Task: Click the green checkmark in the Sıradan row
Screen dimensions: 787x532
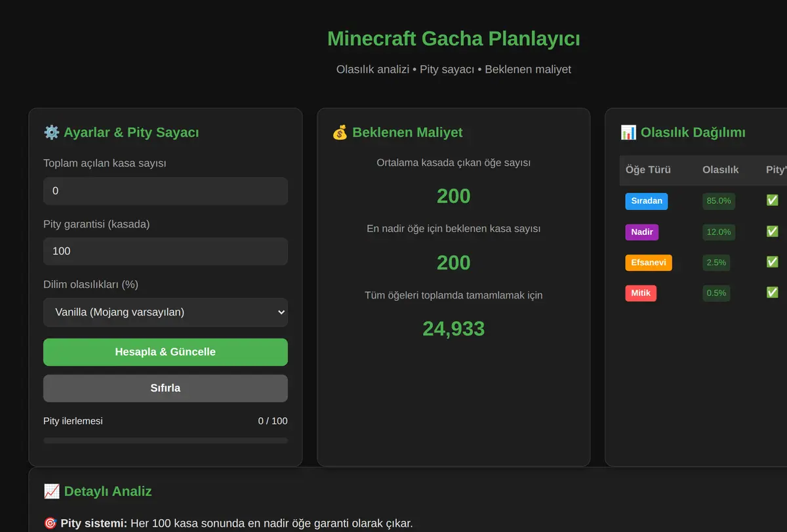Action: [x=772, y=200]
